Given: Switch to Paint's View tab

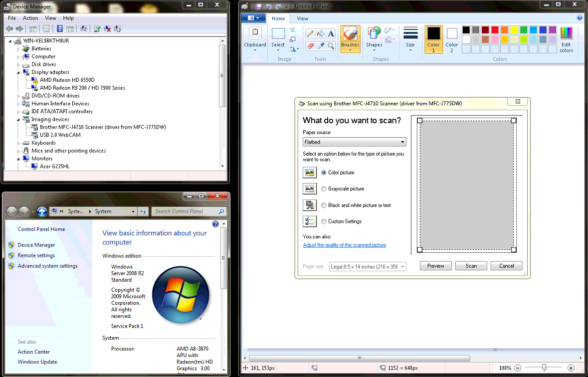Looking at the screenshot, I should 302,18.
